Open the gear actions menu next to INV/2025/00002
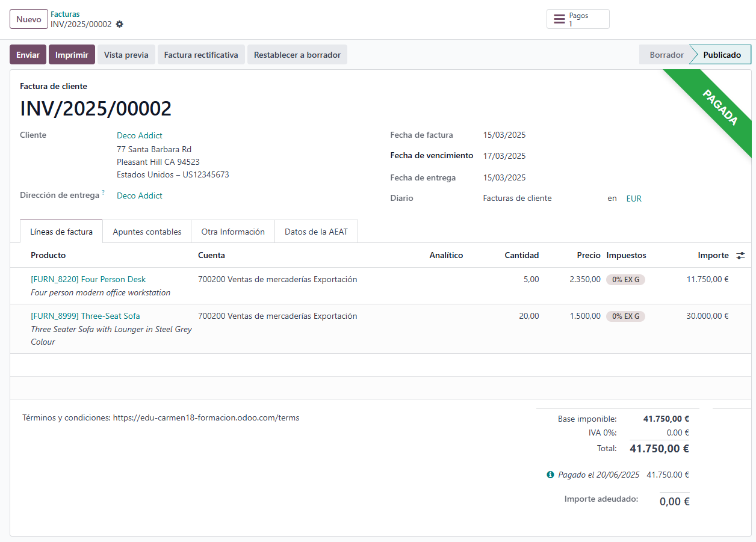Screen dimensions: 756x542 (119, 24)
